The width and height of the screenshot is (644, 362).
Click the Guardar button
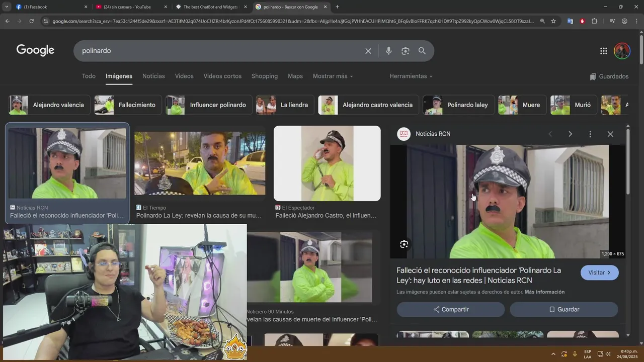(x=564, y=309)
